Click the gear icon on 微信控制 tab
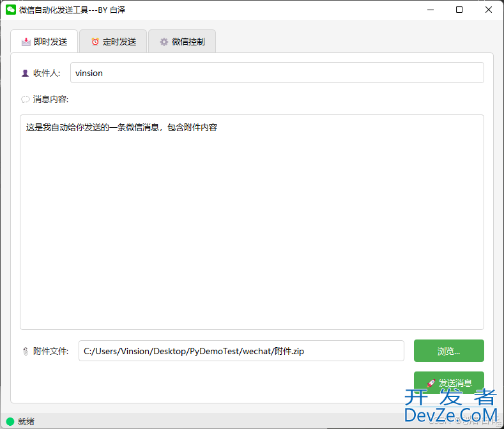The width and height of the screenshot is (504, 429). pyautogui.click(x=164, y=42)
